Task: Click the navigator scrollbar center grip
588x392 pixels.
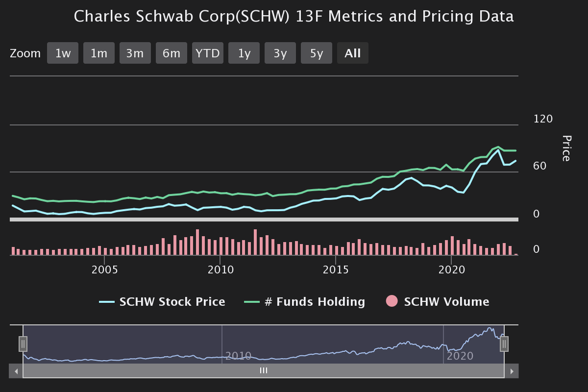Action: pyautogui.click(x=264, y=371)
